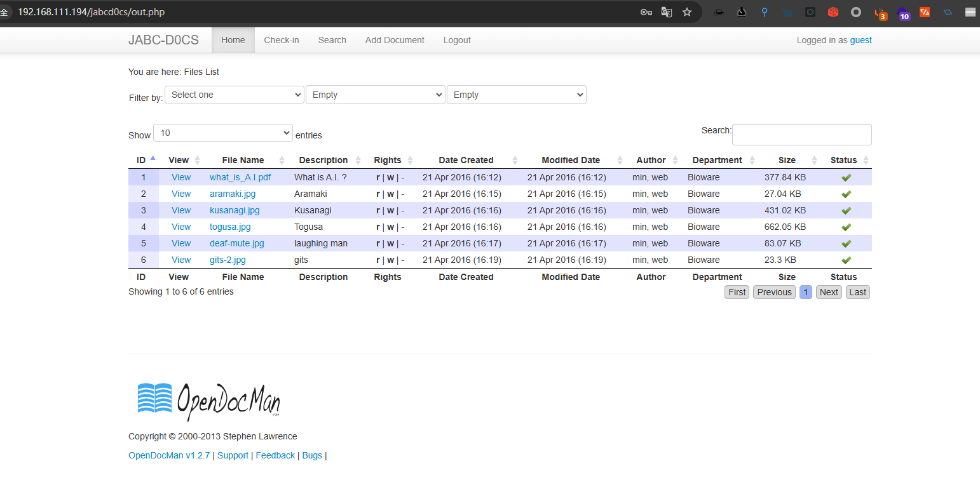Open the what_is_A.I.pdf file link
The image size is (980, 494).
pyautogui.click(x=240, y=177)
